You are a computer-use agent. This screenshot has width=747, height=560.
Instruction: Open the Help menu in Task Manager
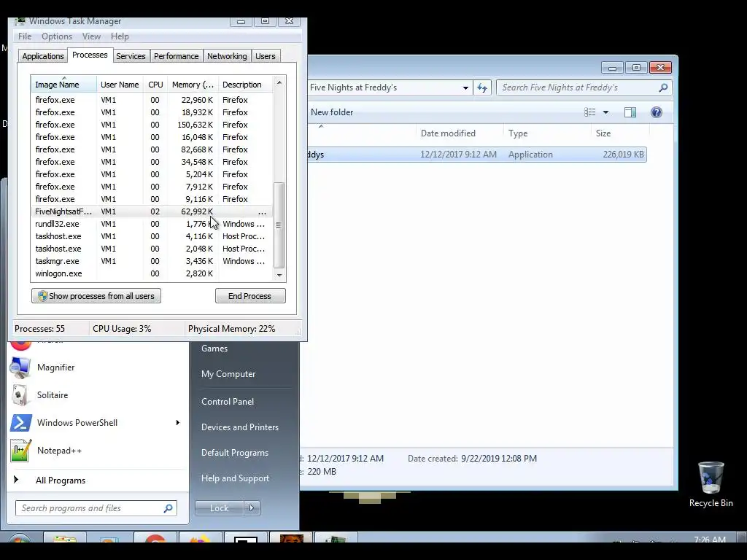click(120, 36)
